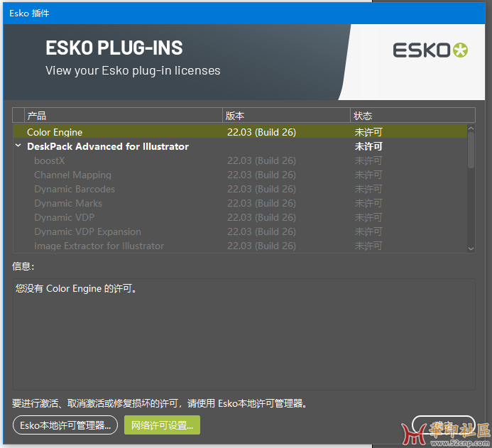
Task: Click the boostX version cell
Action: 261,160
